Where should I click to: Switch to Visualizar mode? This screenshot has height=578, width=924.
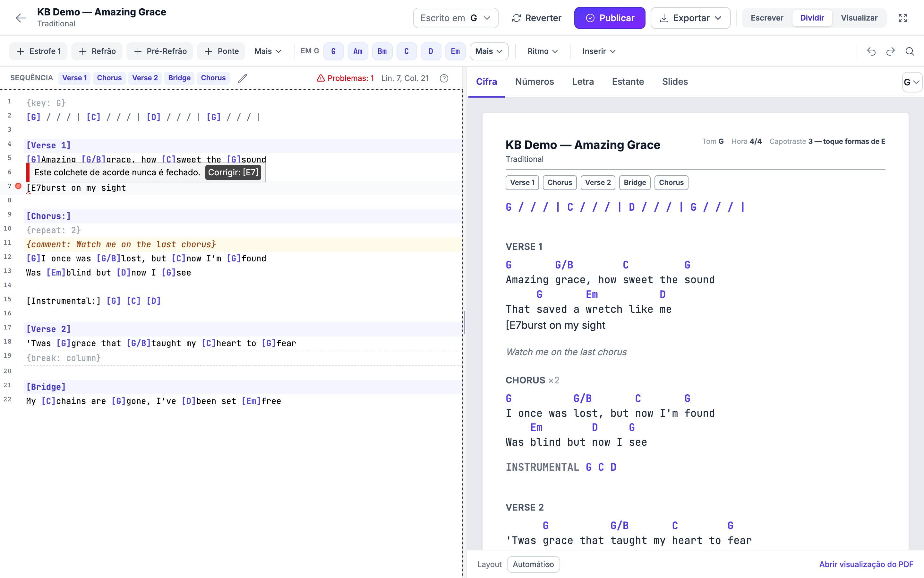click(x=859, y=18)
